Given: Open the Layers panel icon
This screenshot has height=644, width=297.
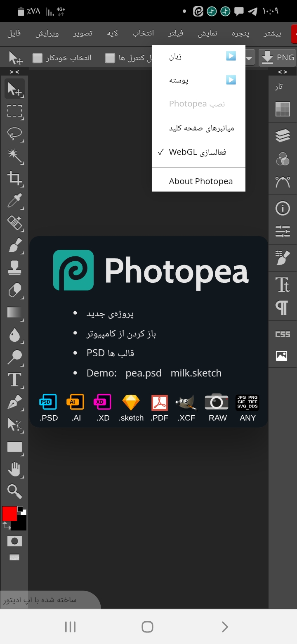Looking at the screenshot, I should (x=283, y=135).
